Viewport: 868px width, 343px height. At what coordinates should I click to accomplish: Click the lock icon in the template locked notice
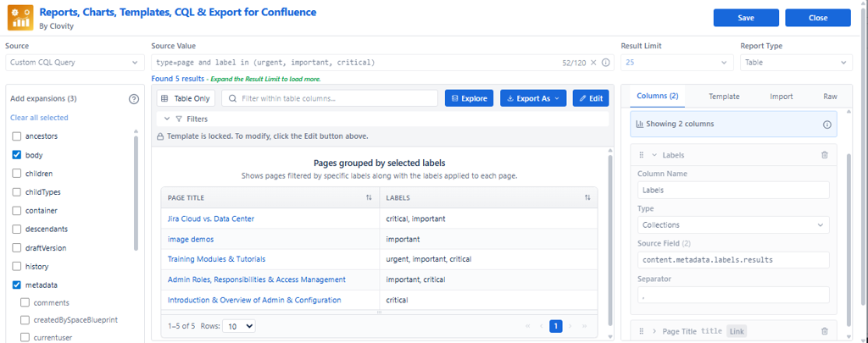[x=160, y=136]
